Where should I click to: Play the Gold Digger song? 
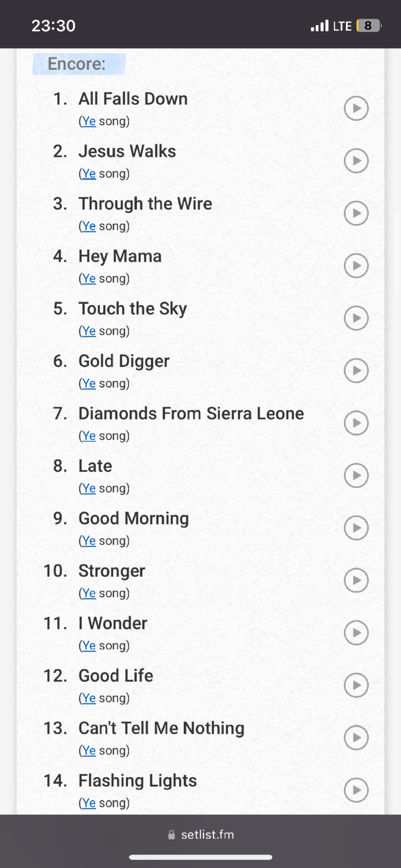[356, 370]
